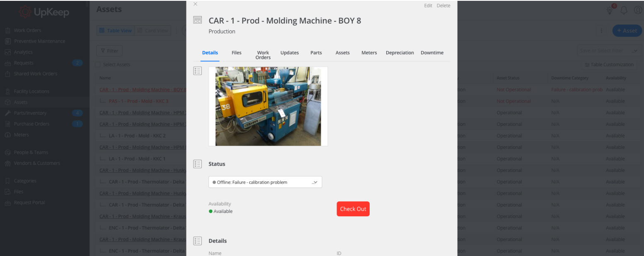
Task: Open Categories in the sidebar
Action: pos(25,181)
